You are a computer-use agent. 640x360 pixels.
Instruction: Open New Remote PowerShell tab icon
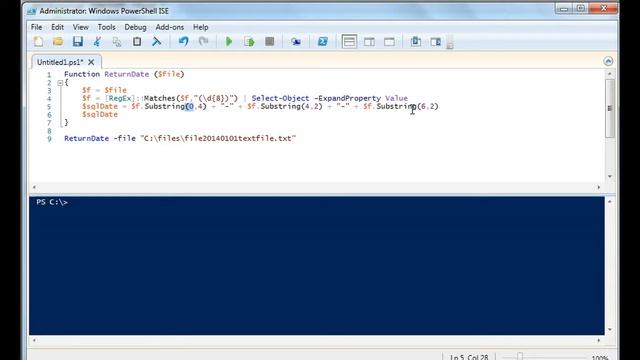pos(296,41)
